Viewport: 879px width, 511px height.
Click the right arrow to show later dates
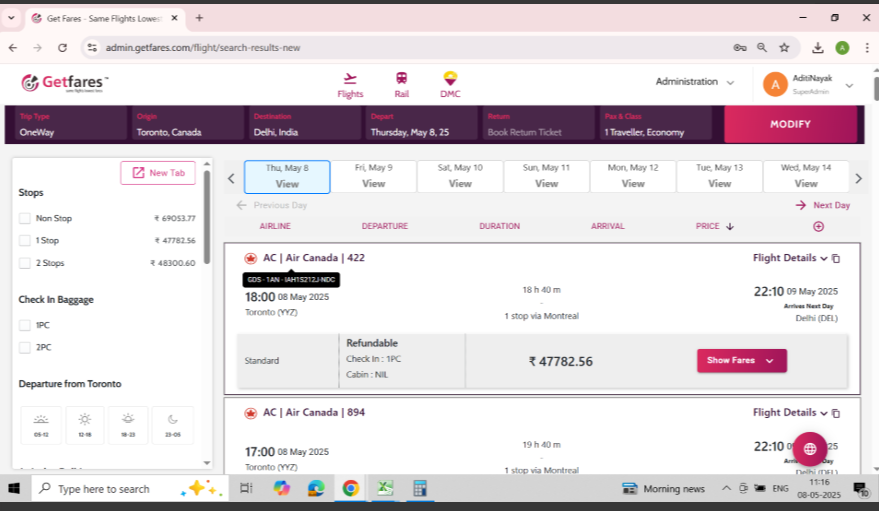click(857, 178)
